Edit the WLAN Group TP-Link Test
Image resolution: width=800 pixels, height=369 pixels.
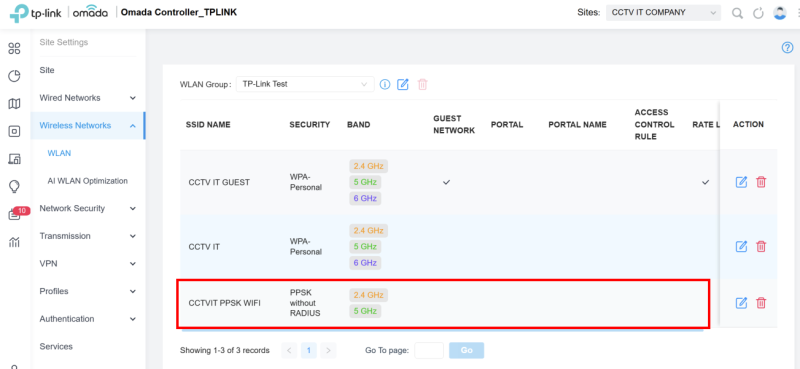(403, 84)
